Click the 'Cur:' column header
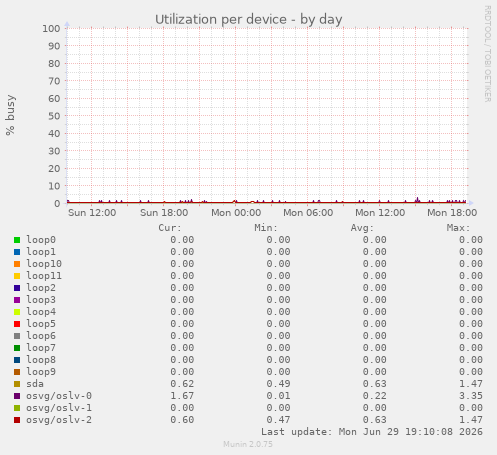The image size is (497, 455). pos(170,228)
